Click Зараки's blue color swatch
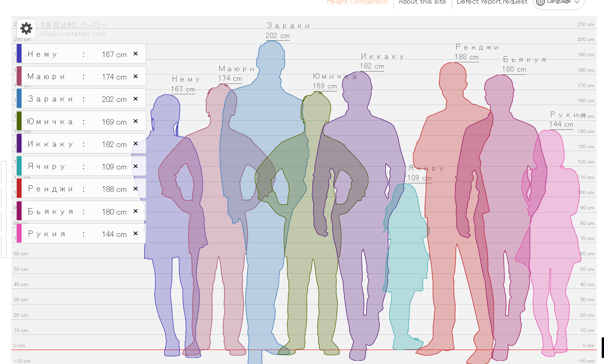Image resolution: width=604 pixels, height=364 pixels. (19, 98)
